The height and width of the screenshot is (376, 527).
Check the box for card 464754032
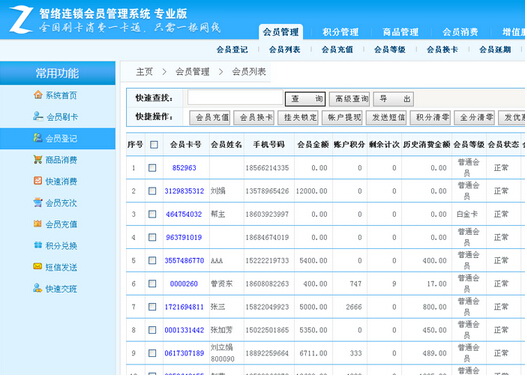(152, 214)
